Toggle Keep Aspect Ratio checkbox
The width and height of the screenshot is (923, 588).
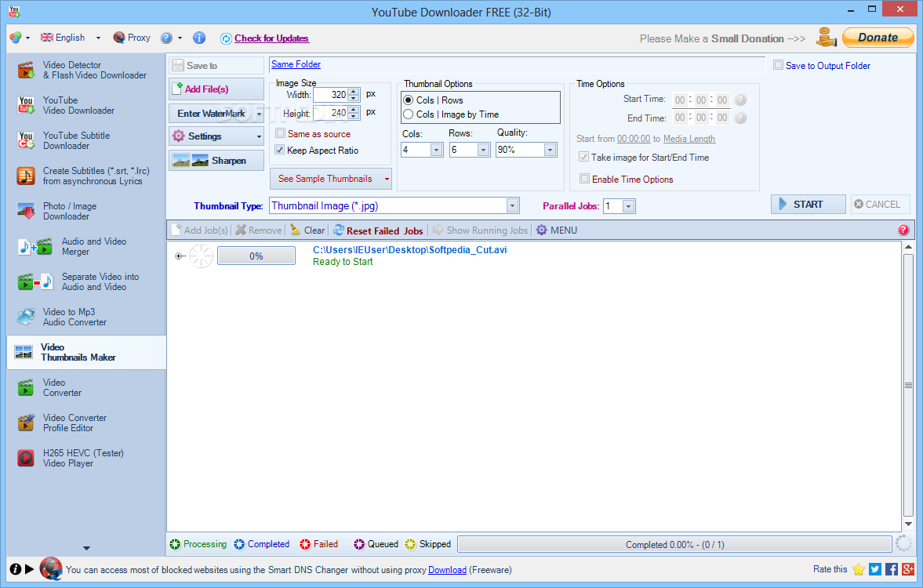point(280,150)
